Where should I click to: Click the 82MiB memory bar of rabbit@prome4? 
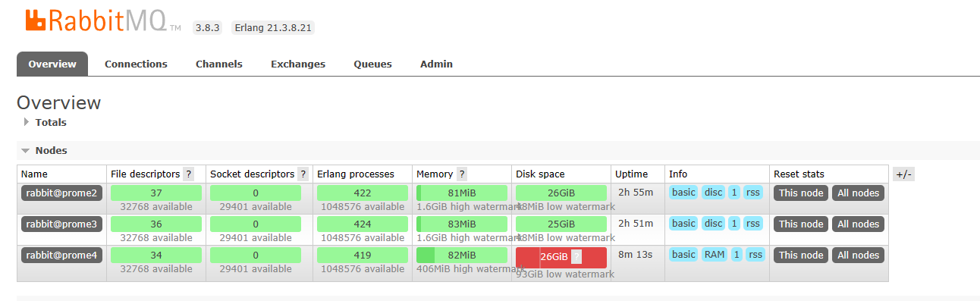462,255
